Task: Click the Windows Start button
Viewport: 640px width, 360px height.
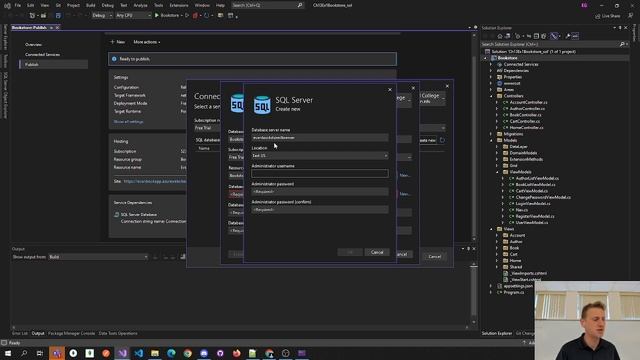Action: [8, 353]
